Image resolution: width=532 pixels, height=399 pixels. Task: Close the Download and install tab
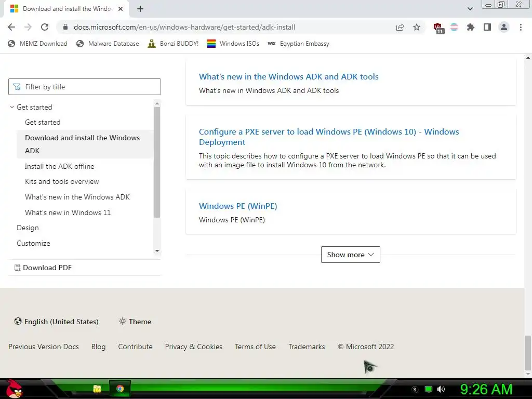click(121, 9)
